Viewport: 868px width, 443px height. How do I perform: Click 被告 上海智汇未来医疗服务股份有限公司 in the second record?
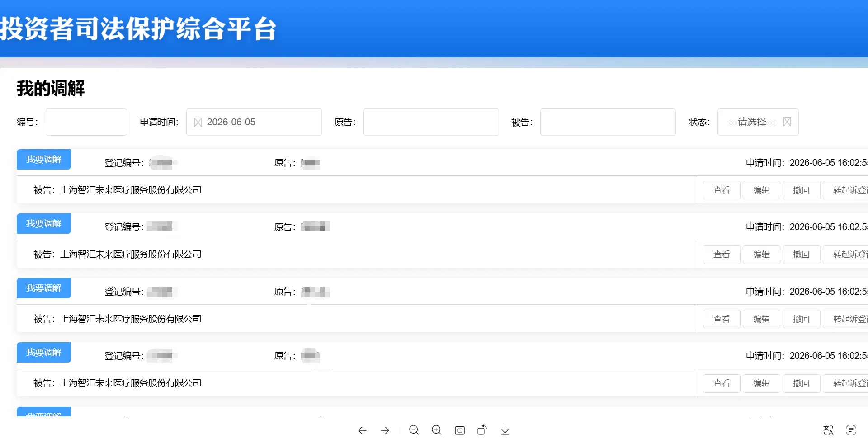[x=118, y=254]
